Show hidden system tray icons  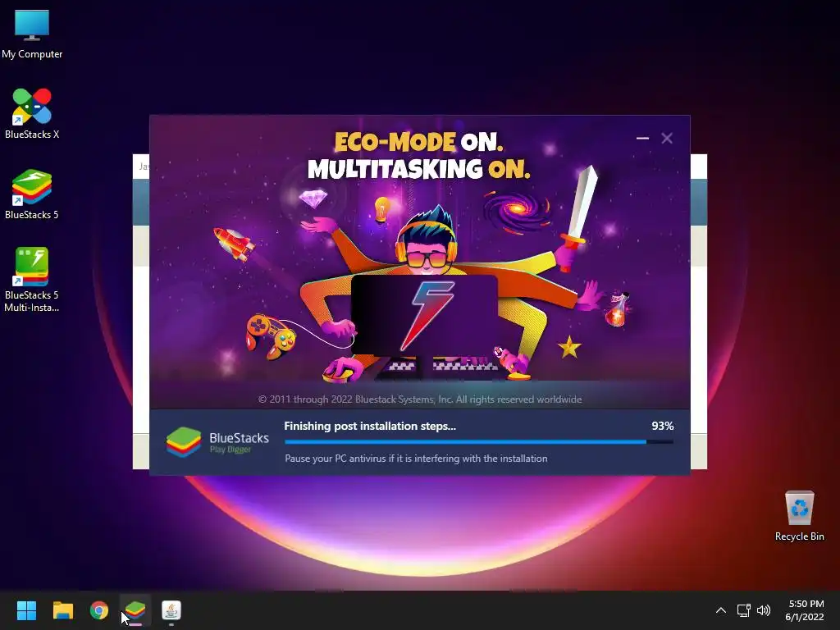click(721, 610)
